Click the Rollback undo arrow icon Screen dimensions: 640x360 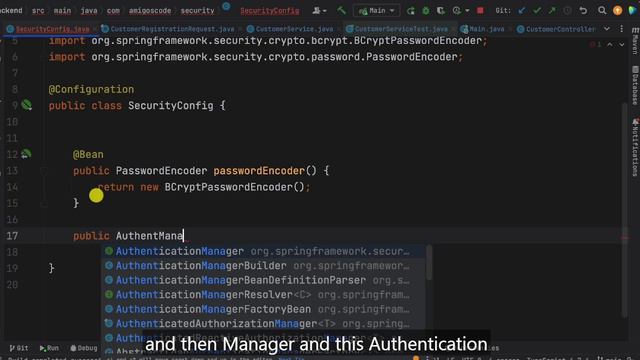pyautogui.click(x=583, y=11)
